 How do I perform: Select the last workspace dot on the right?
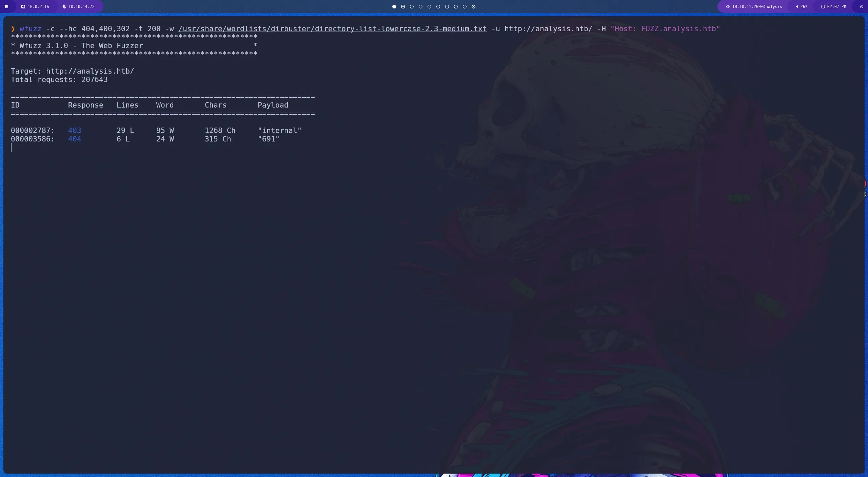[473, 6]
